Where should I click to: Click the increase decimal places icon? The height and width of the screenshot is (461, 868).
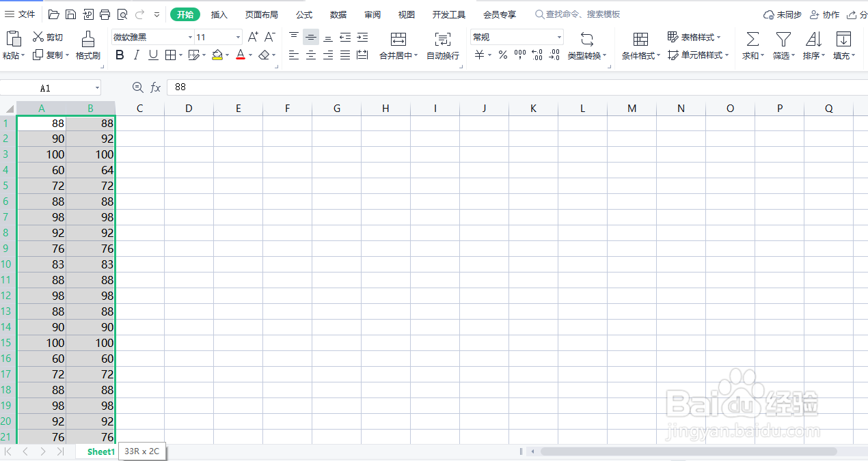[537, 55]
